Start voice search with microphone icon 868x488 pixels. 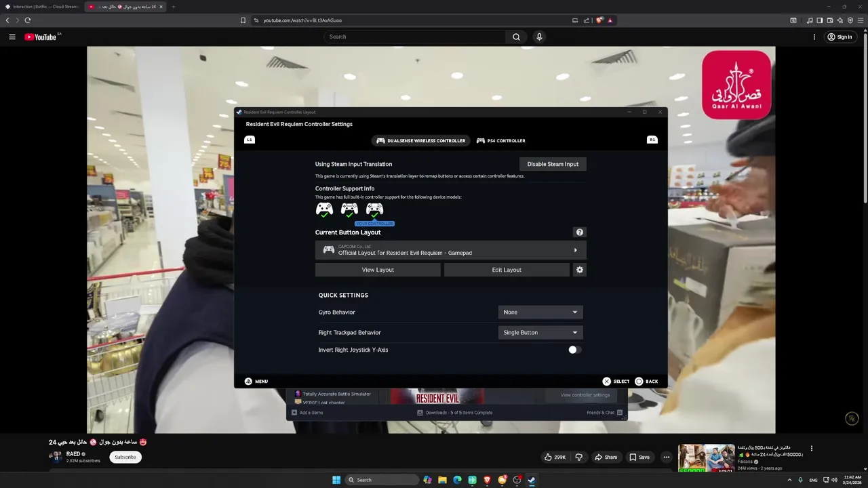point(539,37)
